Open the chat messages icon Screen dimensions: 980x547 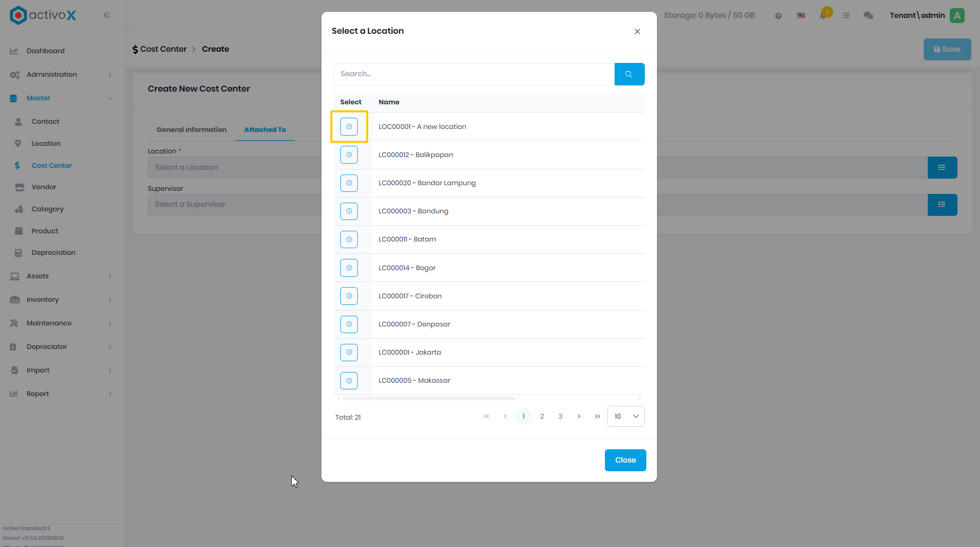868,16
